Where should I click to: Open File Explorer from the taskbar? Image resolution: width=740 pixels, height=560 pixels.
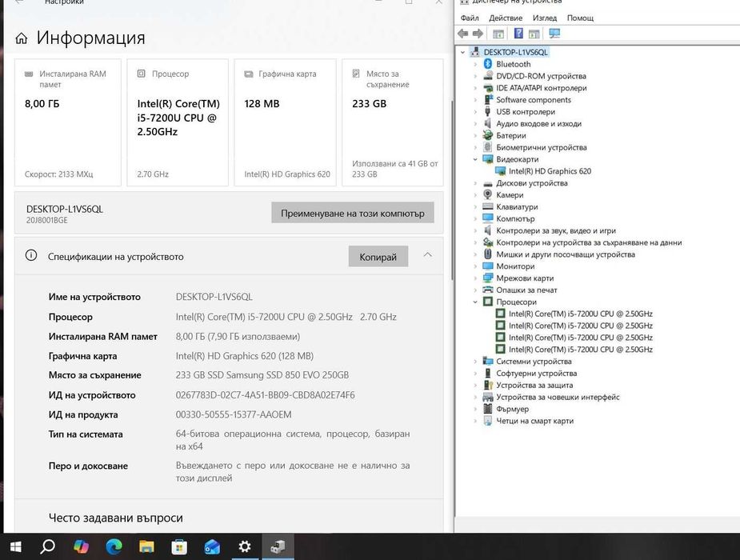pyautogui.click(x=146, y=546)
